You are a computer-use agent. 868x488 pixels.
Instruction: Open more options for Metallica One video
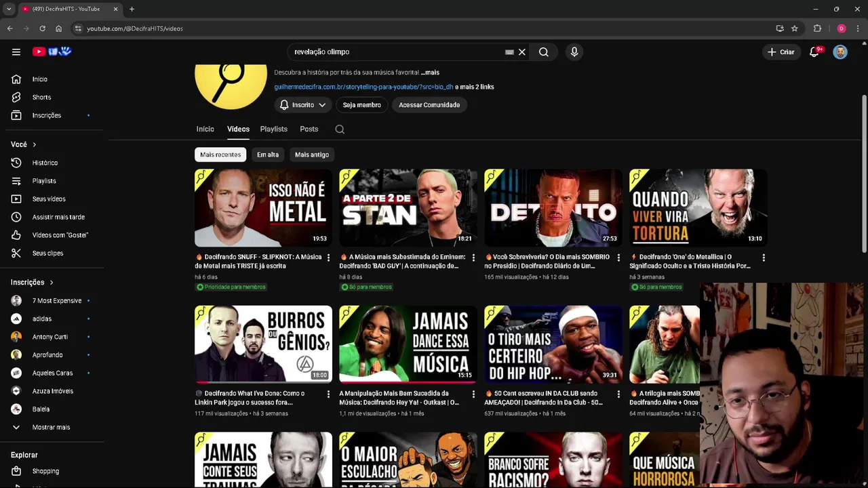[764, 258]
